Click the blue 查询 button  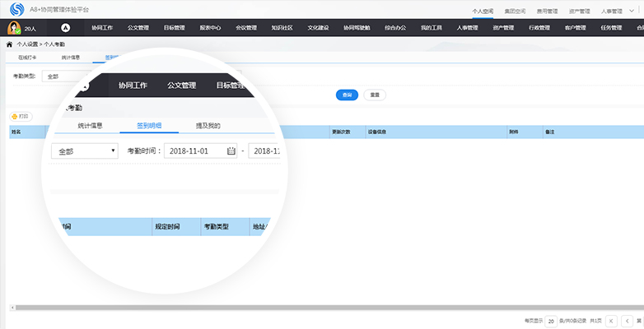coord(346,95)
